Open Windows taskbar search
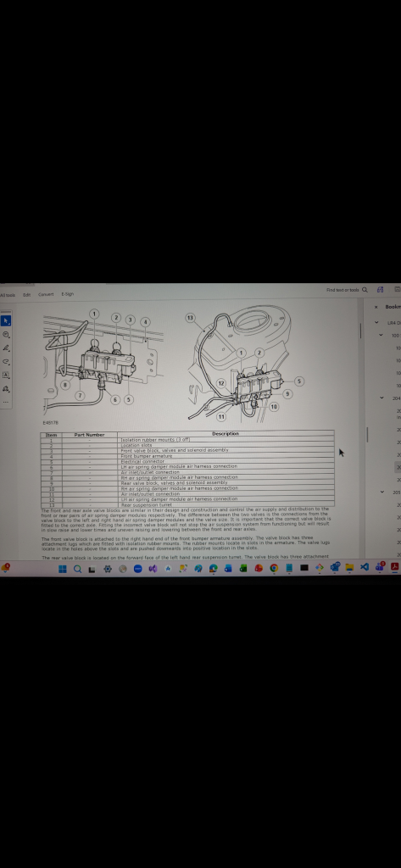This screenshot has height=868, width=401. 77,568
